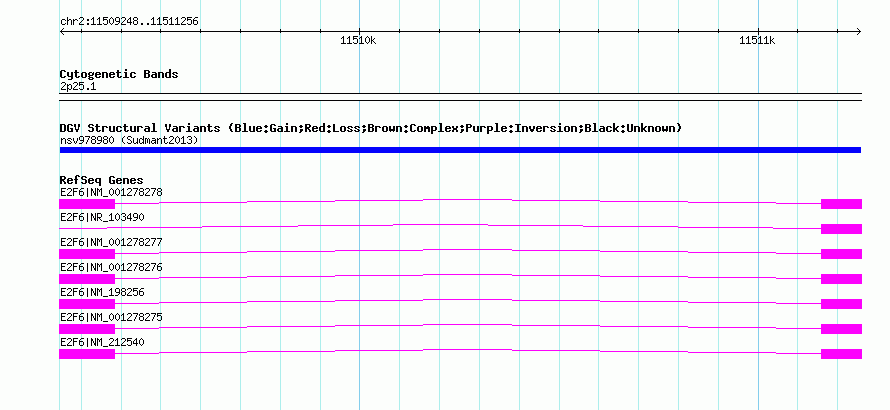890x410 pixels.
Task: Open the nsv978980 (Sudmant2013) variant label
Action: [x=129, y=140]
